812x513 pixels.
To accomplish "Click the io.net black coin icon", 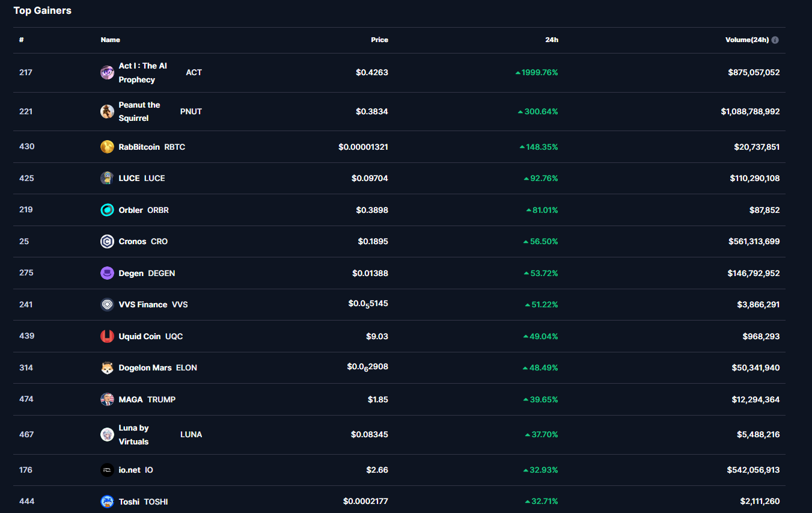I will coord(107,470).
